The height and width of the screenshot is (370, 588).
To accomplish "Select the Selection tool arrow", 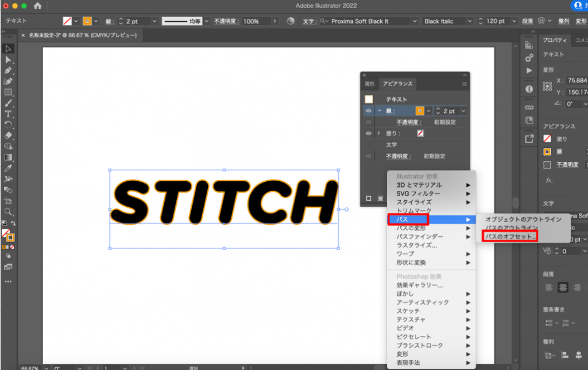I will click(x=8, y=49).
